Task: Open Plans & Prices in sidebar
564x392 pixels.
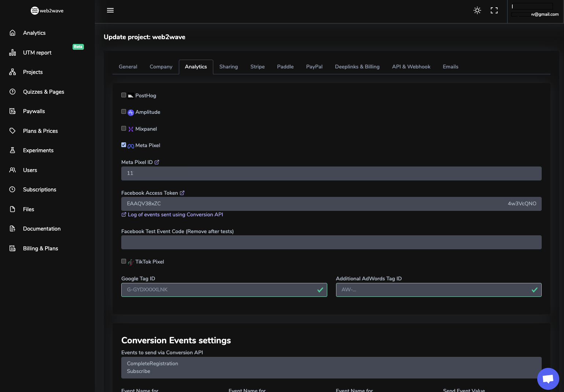Action: [x=40, y=131]
